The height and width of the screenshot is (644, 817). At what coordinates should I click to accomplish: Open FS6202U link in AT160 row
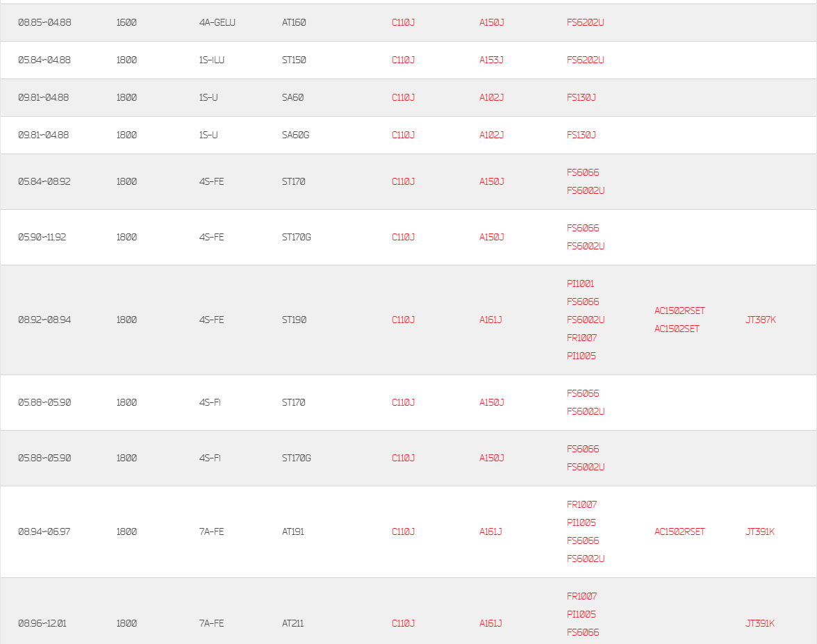[585, 22]
